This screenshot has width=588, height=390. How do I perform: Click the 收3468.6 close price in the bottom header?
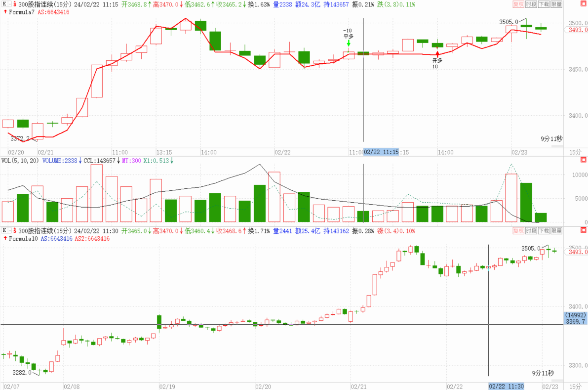(229, 231)
